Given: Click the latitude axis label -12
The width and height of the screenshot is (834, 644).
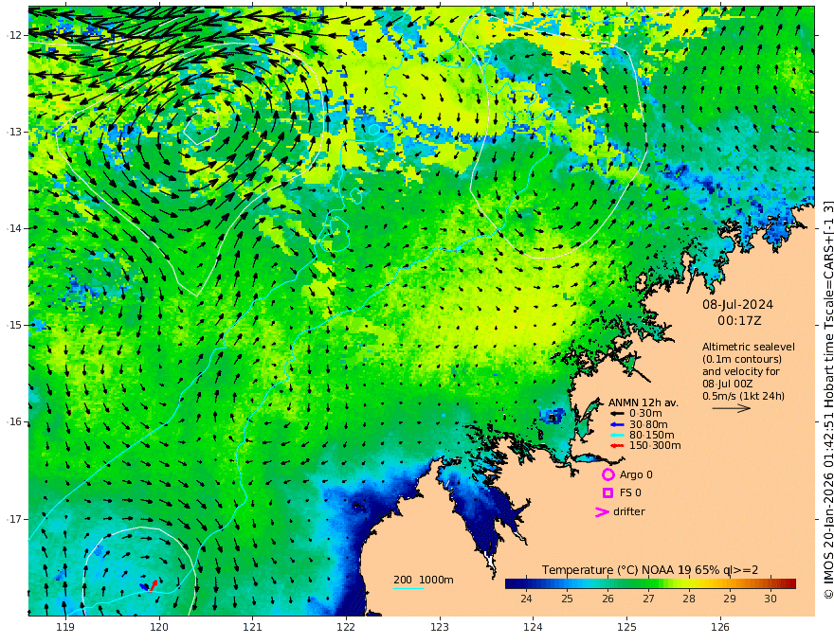Looking at the screenshot, I should pyautogui.click(x=12, y=35).
